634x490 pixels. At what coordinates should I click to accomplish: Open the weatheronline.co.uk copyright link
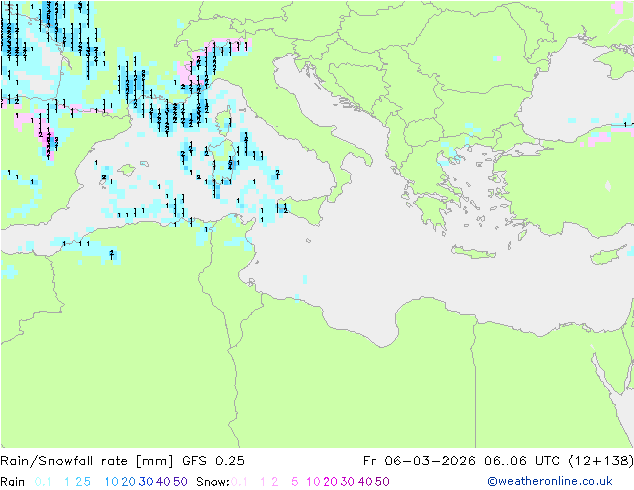click(x=550, y=482)
